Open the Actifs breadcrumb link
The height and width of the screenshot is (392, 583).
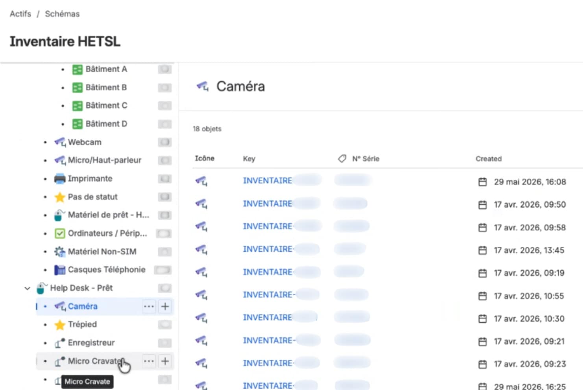(20, 14)
